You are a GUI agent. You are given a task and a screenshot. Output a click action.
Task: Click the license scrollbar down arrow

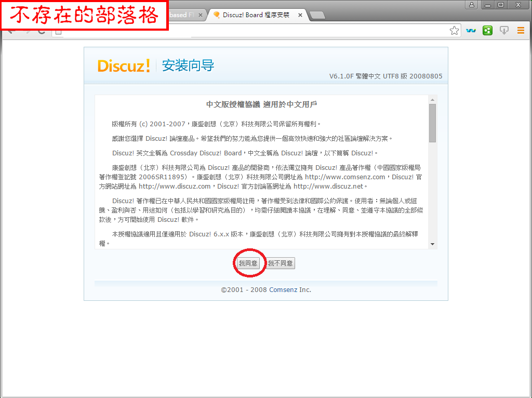432,244
